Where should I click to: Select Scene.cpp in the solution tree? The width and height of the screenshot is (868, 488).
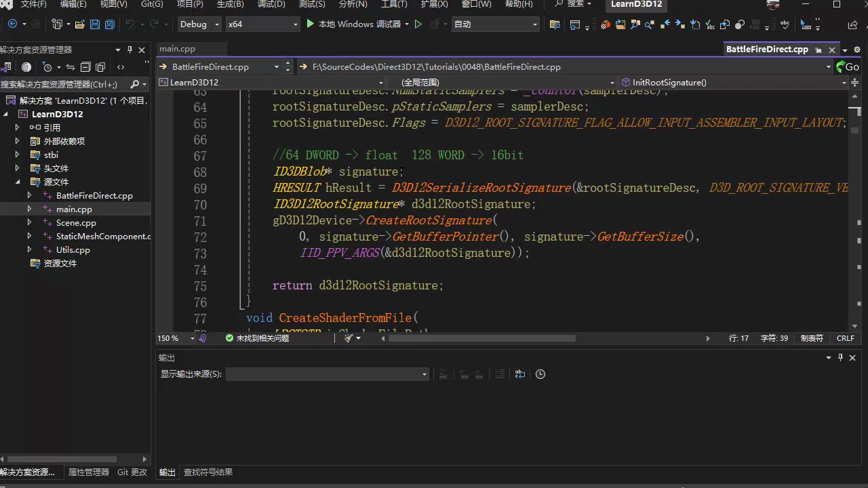click(76, 222)
